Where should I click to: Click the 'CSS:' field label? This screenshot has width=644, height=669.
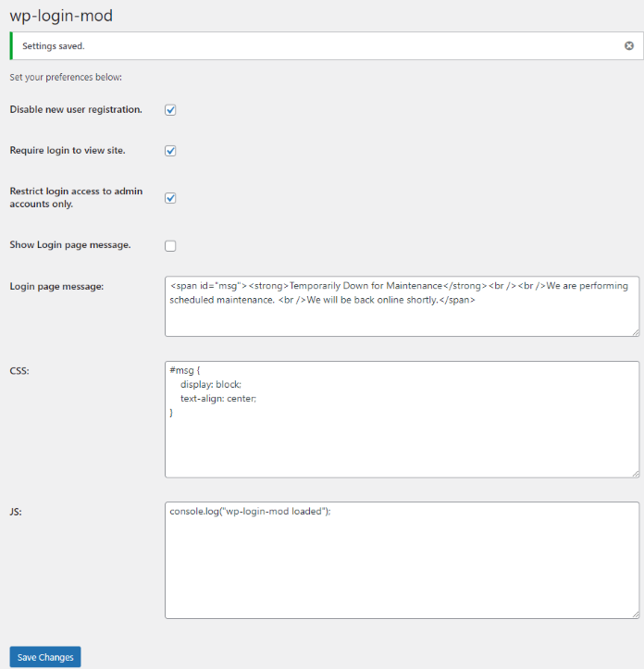[x=19, y=371]
